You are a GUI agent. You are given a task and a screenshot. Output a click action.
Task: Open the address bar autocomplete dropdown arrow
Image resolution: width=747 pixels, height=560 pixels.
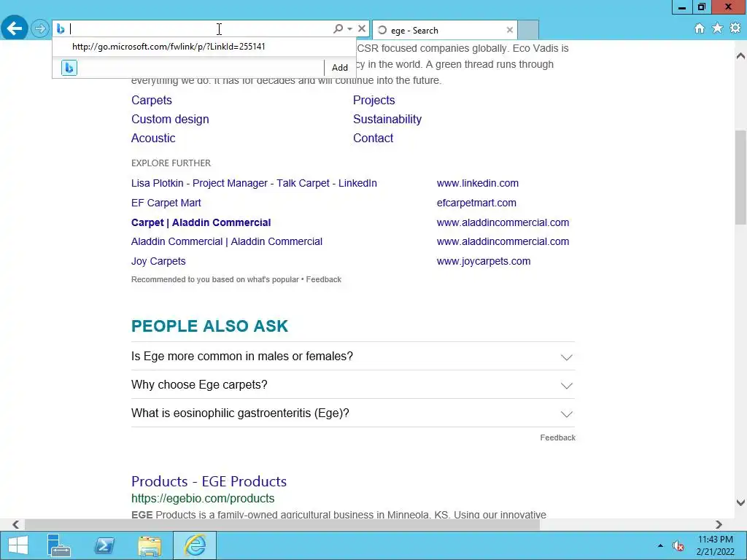click(349, 29)
